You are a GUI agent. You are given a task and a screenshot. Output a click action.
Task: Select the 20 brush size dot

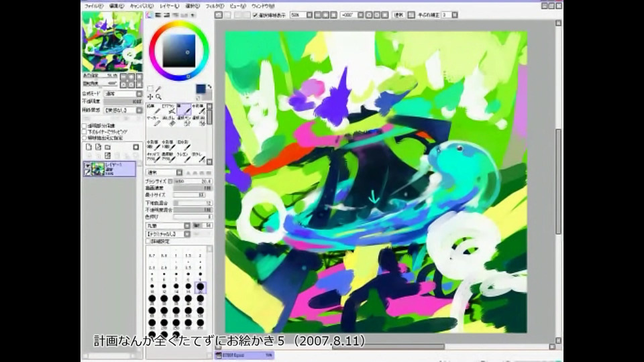200,287
